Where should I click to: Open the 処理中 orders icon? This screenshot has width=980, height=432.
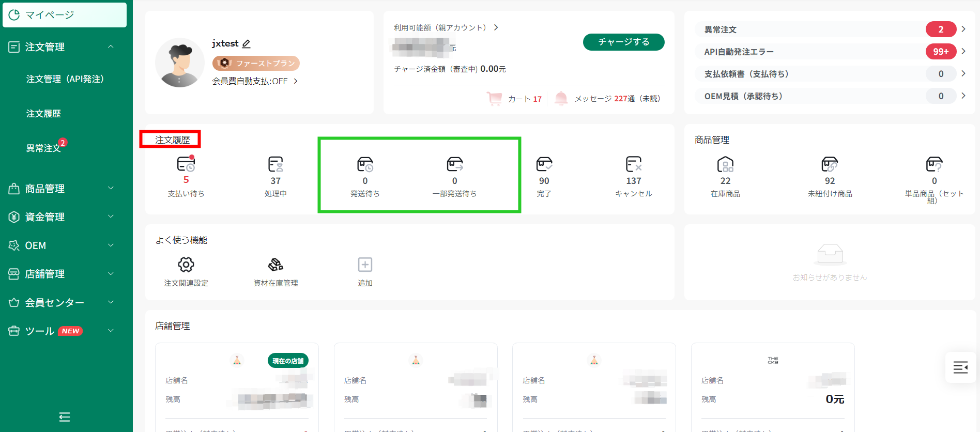(x=275, y=164)
